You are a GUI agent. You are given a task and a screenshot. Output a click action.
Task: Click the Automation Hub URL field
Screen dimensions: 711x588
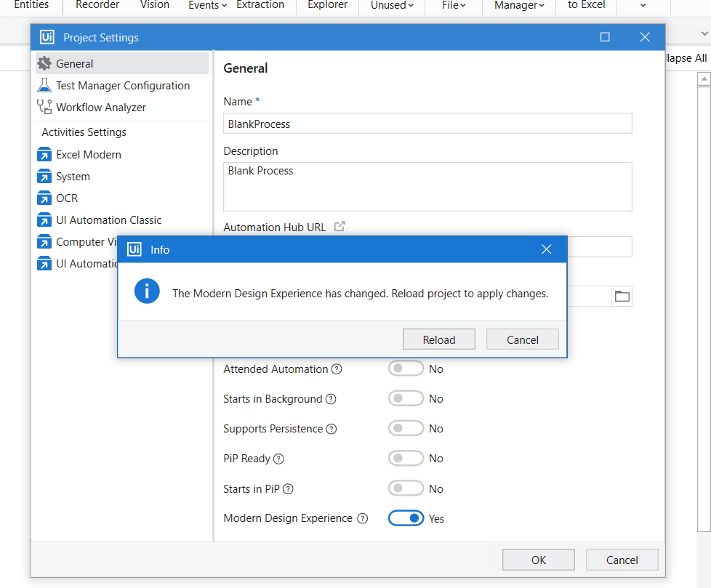pyautogui.click(x=600, y=246)
